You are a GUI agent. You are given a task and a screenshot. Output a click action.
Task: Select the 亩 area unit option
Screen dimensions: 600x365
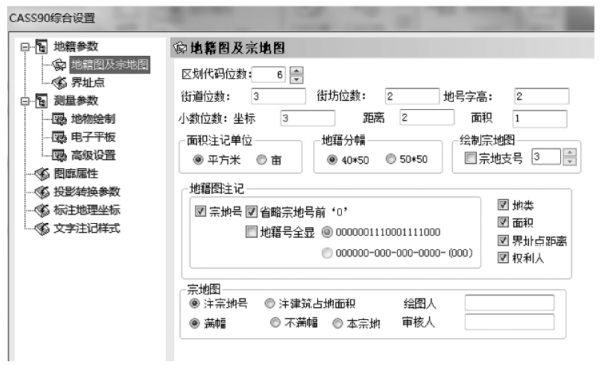tap(262, 160)
